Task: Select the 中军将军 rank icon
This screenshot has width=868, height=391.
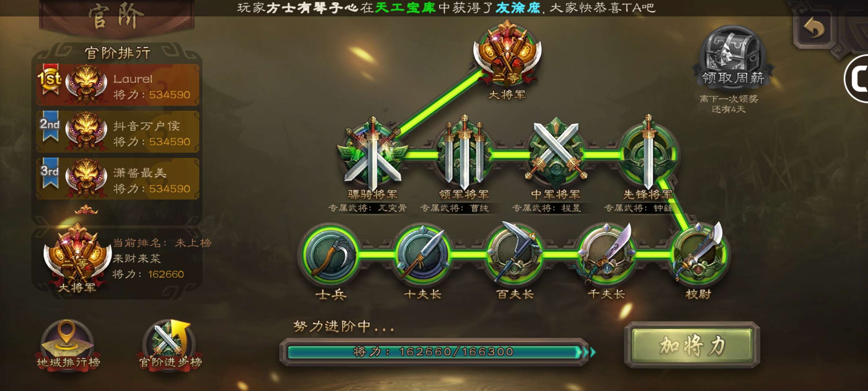Action: tap(556, 154)
